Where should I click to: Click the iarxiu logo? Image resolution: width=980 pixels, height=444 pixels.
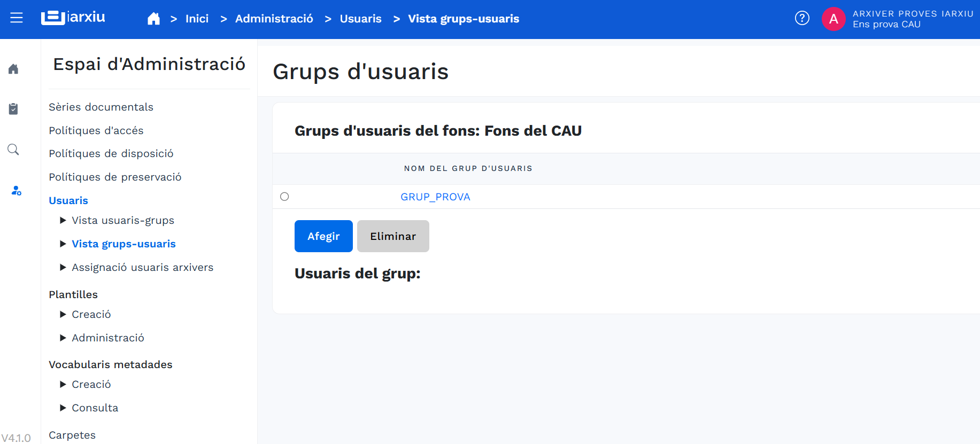73,18
